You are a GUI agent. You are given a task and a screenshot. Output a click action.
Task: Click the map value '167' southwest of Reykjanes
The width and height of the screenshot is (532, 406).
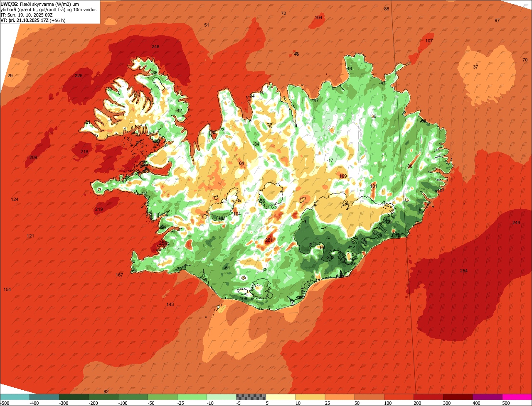[x=119, y=275]
